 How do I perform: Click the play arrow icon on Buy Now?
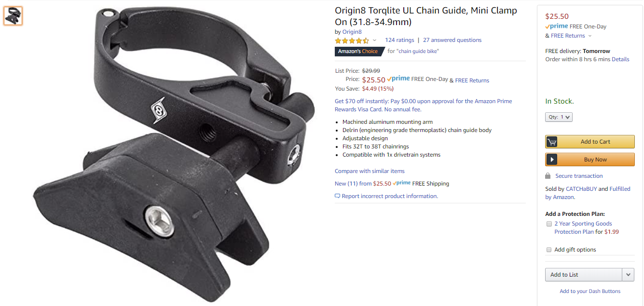(552, 160)
